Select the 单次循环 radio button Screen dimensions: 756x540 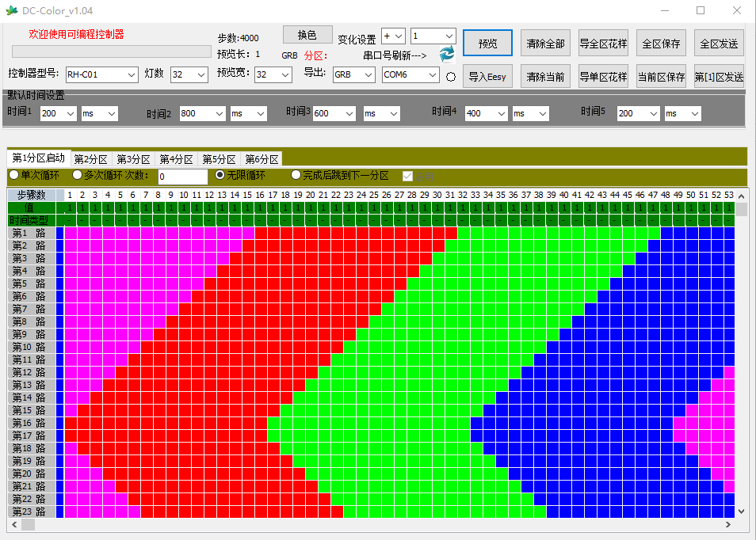14,175
